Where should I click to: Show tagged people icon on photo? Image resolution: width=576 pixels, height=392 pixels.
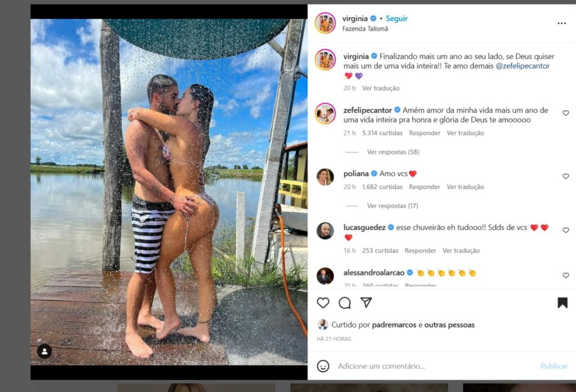pos(44,352)
